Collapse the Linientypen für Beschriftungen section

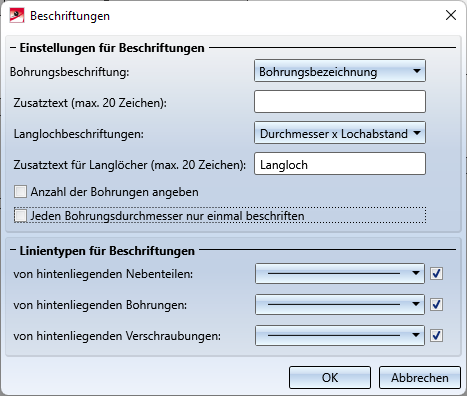click(x=13, y=250)
